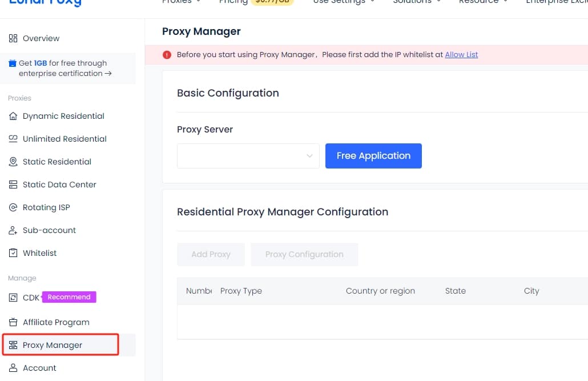Click the Number column header
The image size is (588, 381).
pyautogui.click(x=199, y=291)
